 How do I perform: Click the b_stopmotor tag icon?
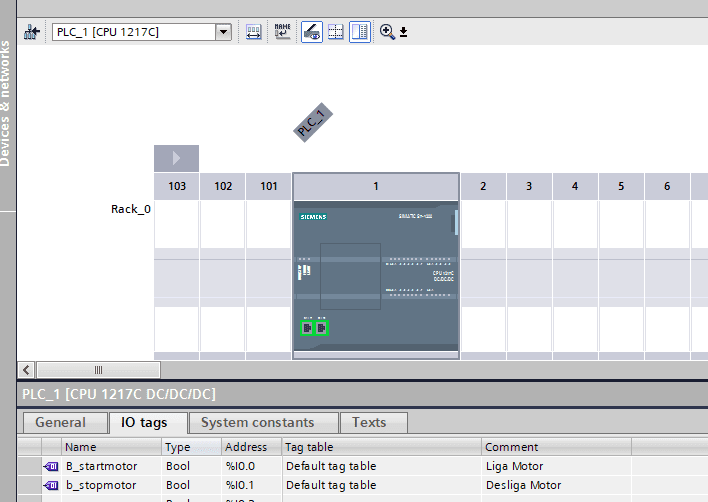click(x=51, y=485)
